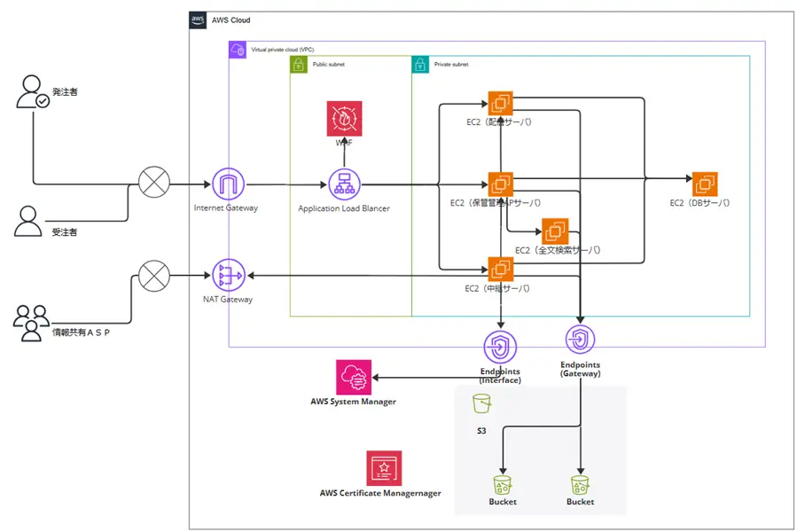Click the "受注者" label text

[65, 232]
